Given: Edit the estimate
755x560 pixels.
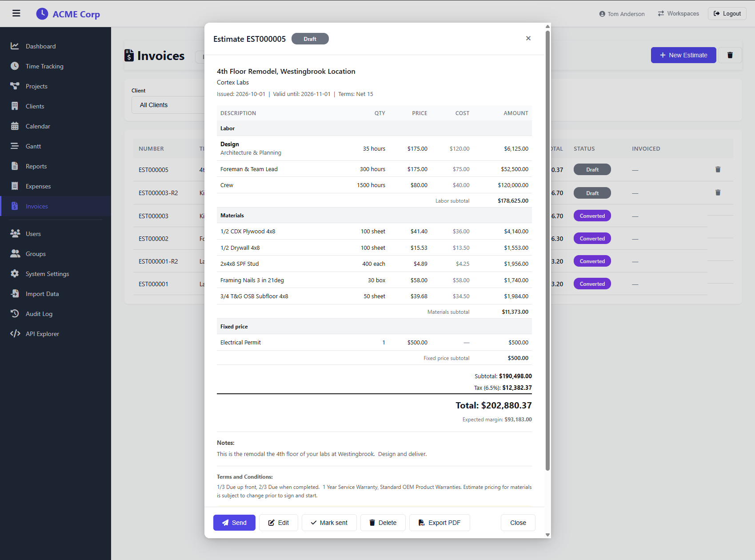Looking at the screenshot, I should 279,523.
